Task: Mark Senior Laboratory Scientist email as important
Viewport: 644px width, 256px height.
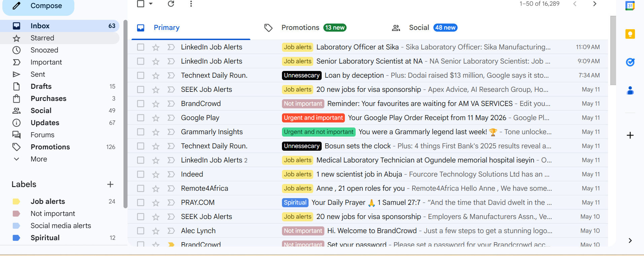Action: (171, 61)
